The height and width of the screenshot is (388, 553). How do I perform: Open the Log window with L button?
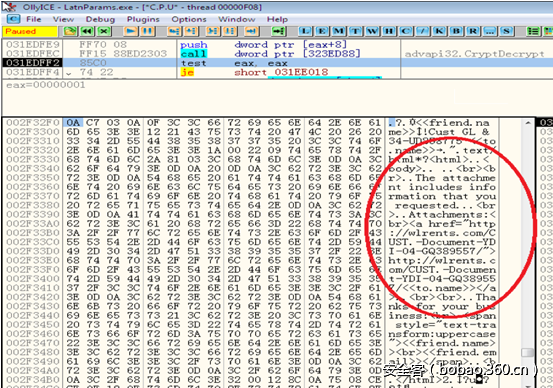click(305, 31)
